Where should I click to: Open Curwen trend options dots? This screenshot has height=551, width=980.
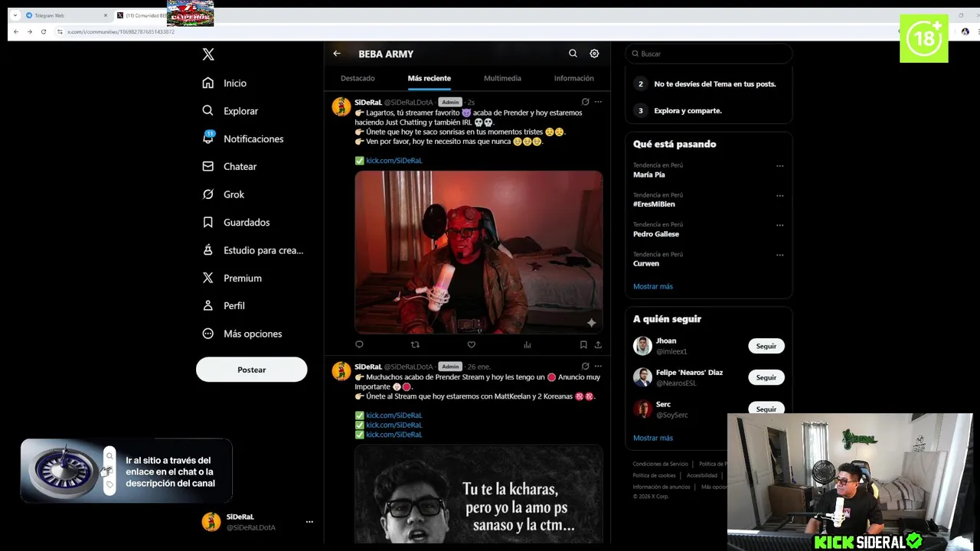coord(779,255)
